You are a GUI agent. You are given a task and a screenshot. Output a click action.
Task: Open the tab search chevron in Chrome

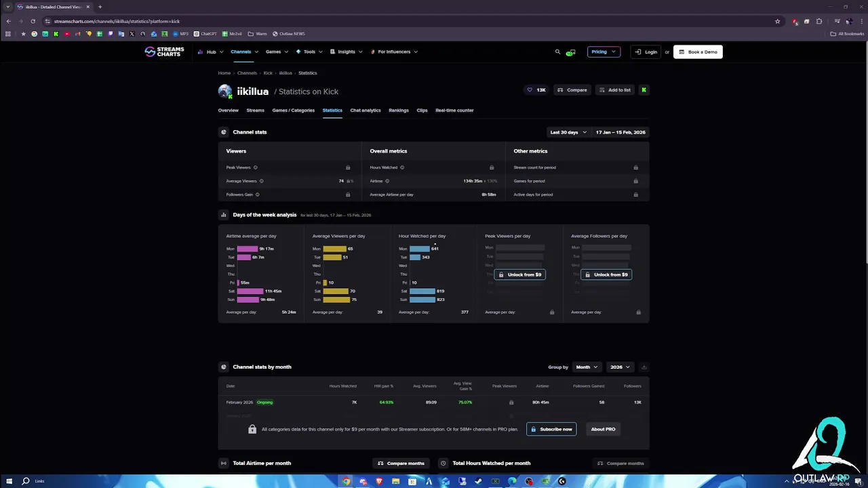8,7
